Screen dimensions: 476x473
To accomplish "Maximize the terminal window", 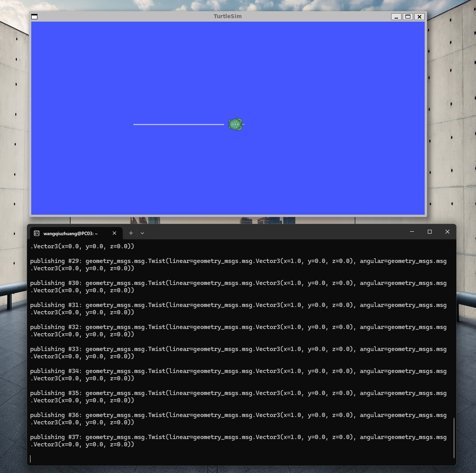I will 430,232.
